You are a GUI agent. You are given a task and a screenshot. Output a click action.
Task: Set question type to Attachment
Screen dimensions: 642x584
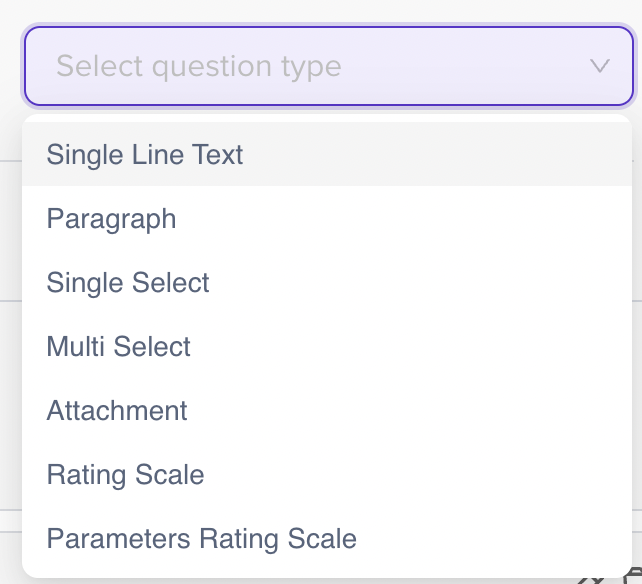click(117, 411)
